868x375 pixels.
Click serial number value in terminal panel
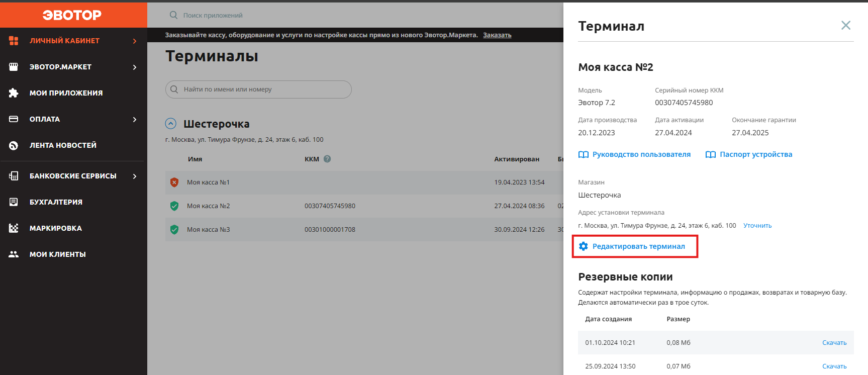(684, 103)
